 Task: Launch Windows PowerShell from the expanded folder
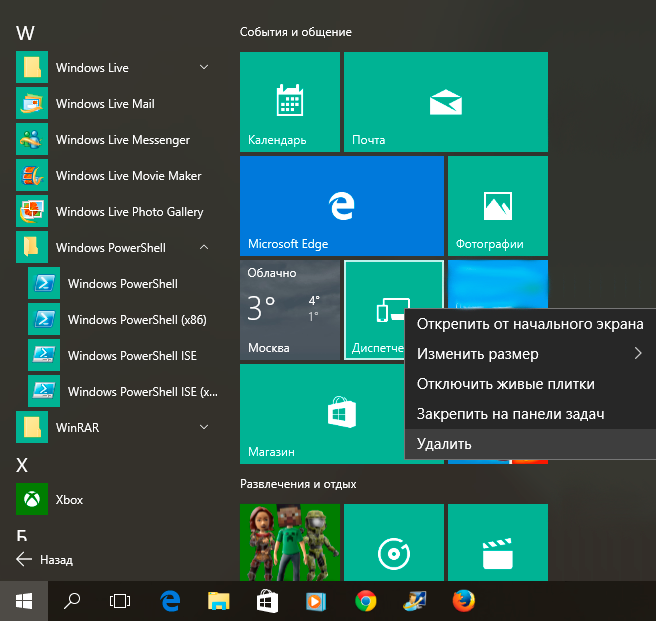pyautogui.click(x=121, y=283)
